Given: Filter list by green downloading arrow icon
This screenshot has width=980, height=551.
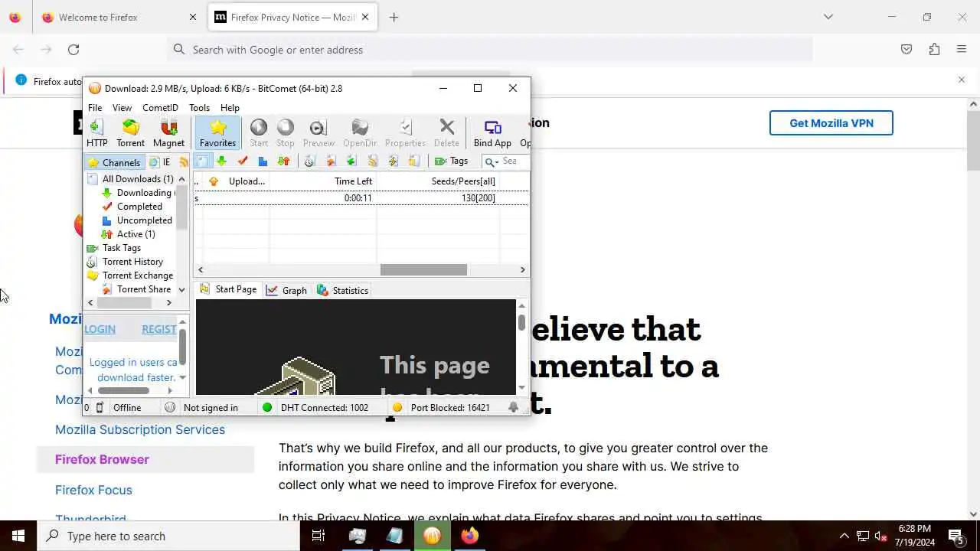Looking at the screenshot, I should [222, 161].
